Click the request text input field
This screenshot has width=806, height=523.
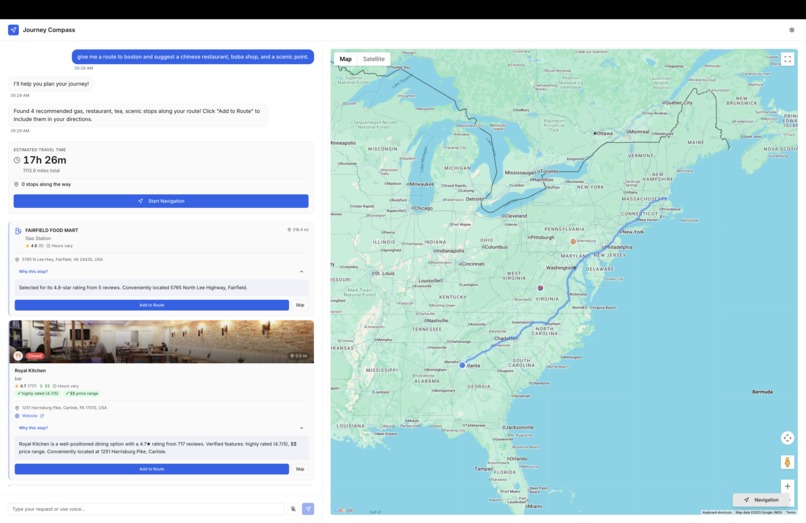click(146, 509)
